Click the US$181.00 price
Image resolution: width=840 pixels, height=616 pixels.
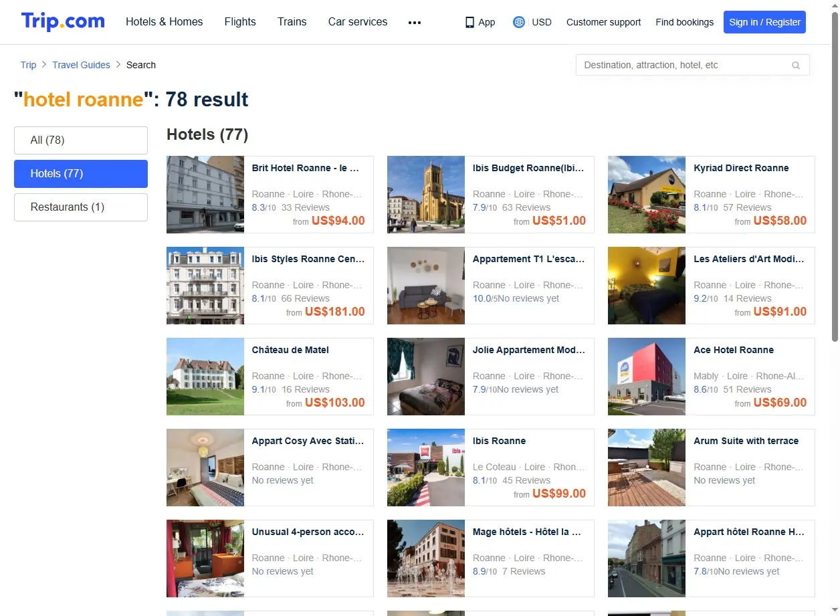pos(335,312)
